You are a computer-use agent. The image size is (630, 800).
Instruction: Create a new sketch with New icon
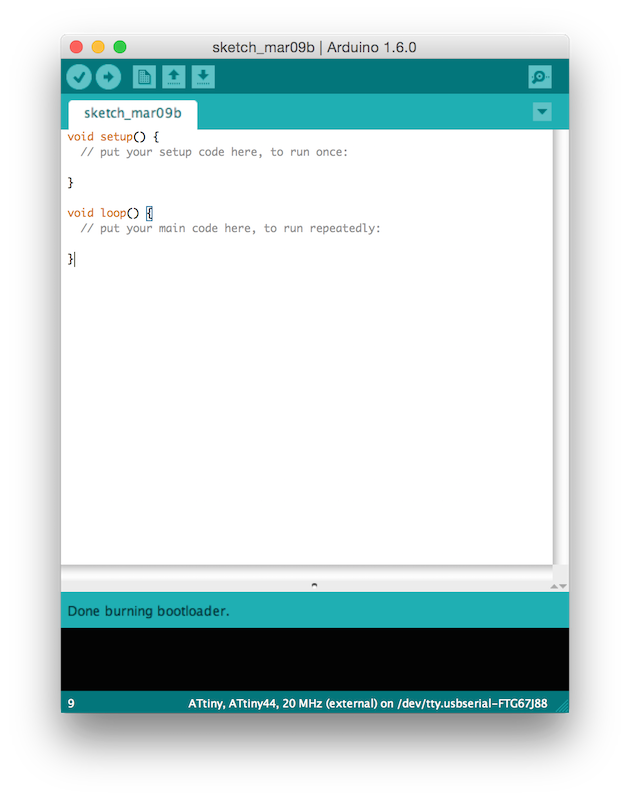(x=144, y=77)
